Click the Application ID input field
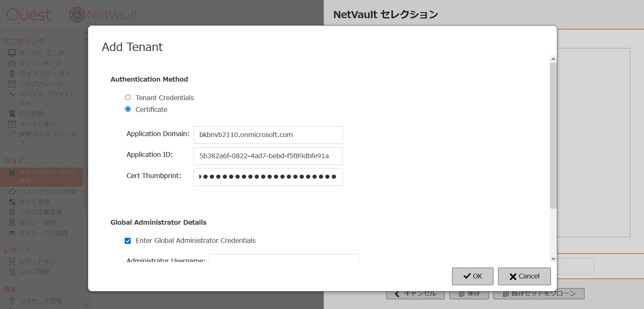Viewport: 644px width, 309px height. 268,156
